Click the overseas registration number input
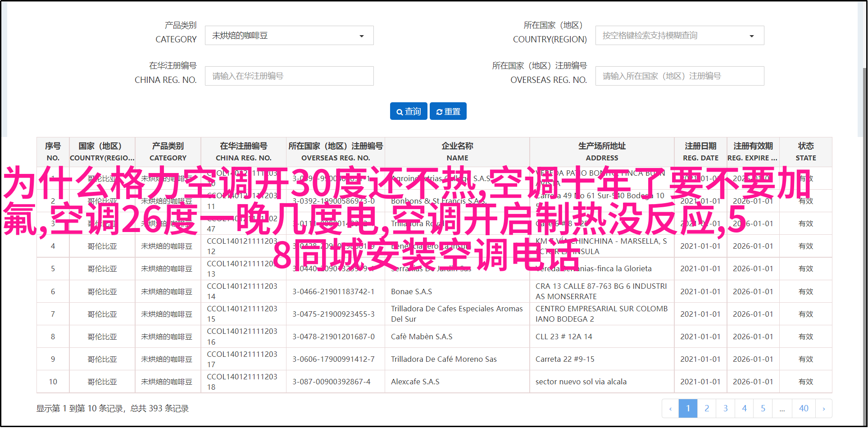This screenshot has width=868, height=428. 680,76
